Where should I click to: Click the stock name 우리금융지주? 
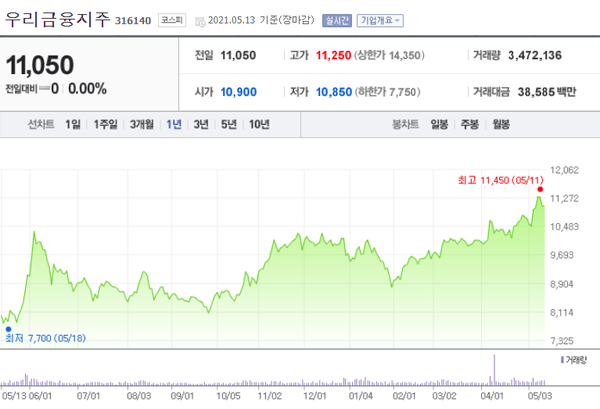point(57,19)
